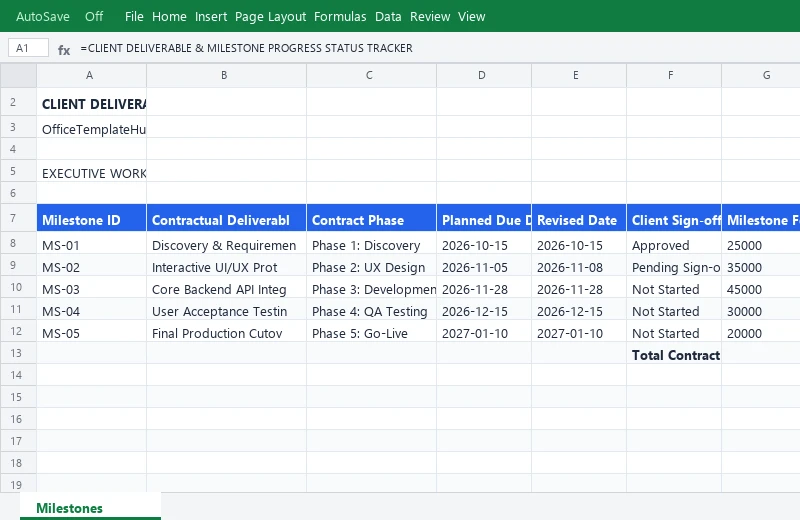Select row 19 header
The width and height of the screenshot is (800, 520).
point(18,483)
